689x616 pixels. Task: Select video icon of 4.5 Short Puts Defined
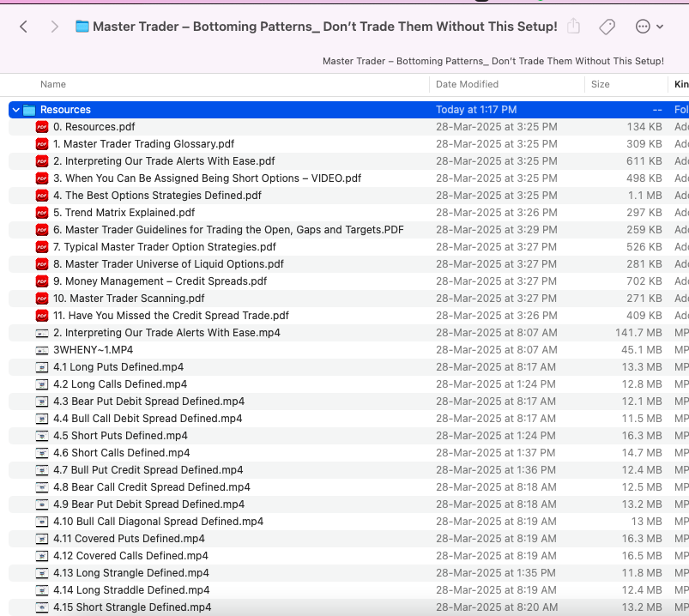[42, 436]
